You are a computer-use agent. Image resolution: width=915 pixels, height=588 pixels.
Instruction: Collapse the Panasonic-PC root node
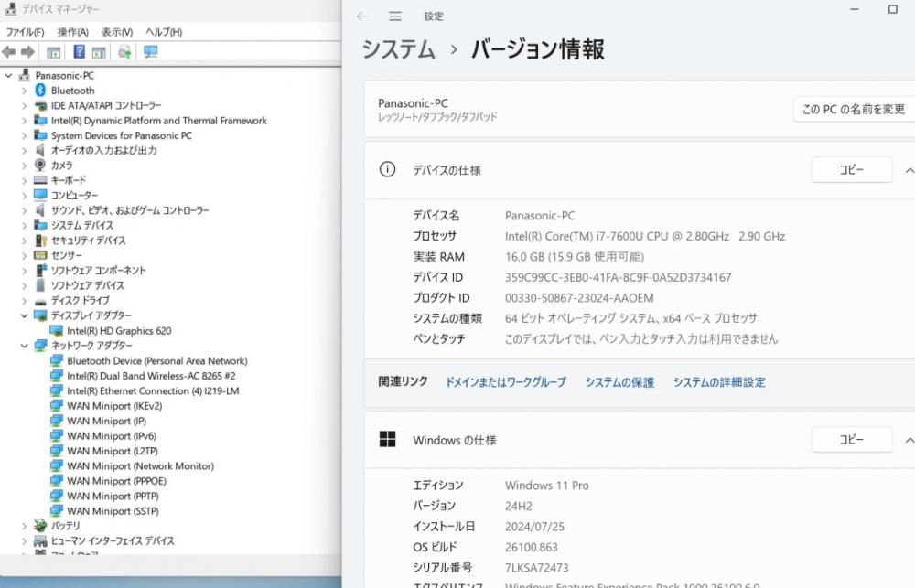tap(8, 75)
